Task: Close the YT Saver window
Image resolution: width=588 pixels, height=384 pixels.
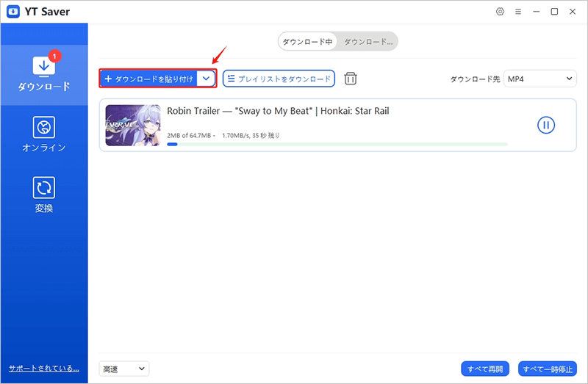Action: pos(573,12)
